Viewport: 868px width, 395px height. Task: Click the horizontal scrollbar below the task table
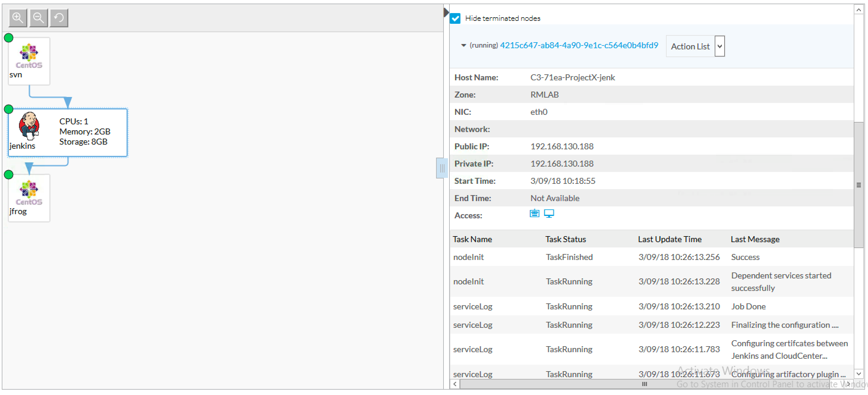click(x=644, y=384)
